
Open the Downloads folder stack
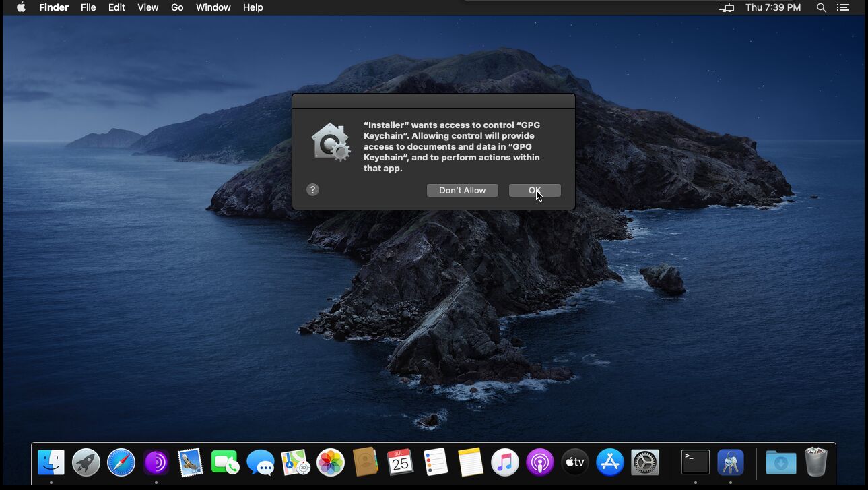pos(780,462)
